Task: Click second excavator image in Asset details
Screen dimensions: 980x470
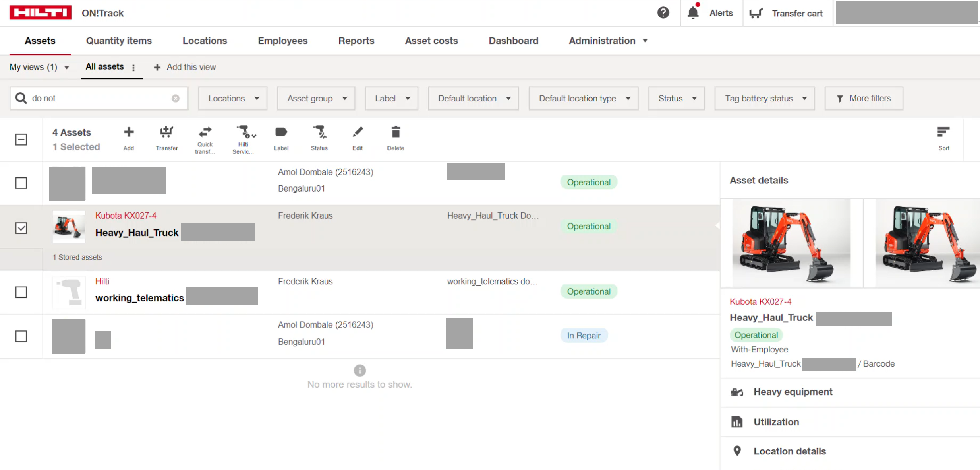Action: [x=928, y=243]
